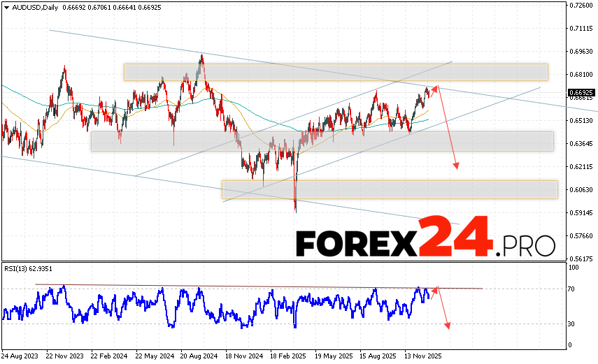
Task: Open the FOREX24.PRO watermark logo
Action: coord(425,242)
